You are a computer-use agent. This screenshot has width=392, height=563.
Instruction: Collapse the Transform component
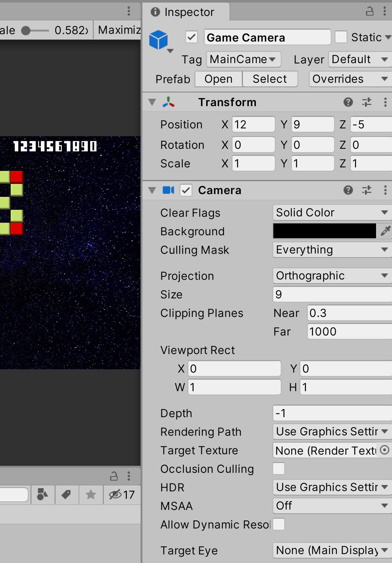pos(152,102)
